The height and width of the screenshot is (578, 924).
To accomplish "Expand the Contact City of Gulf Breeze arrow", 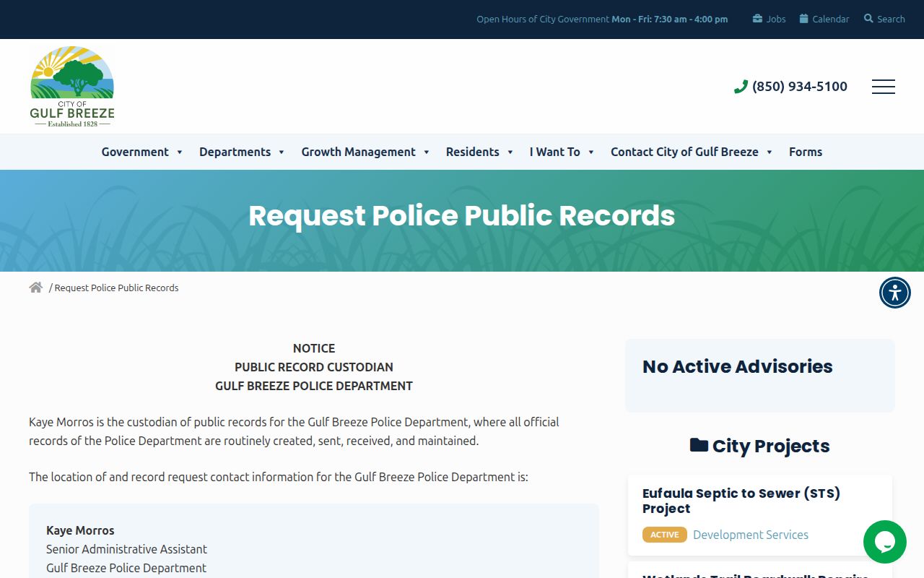I will [770, 152].
